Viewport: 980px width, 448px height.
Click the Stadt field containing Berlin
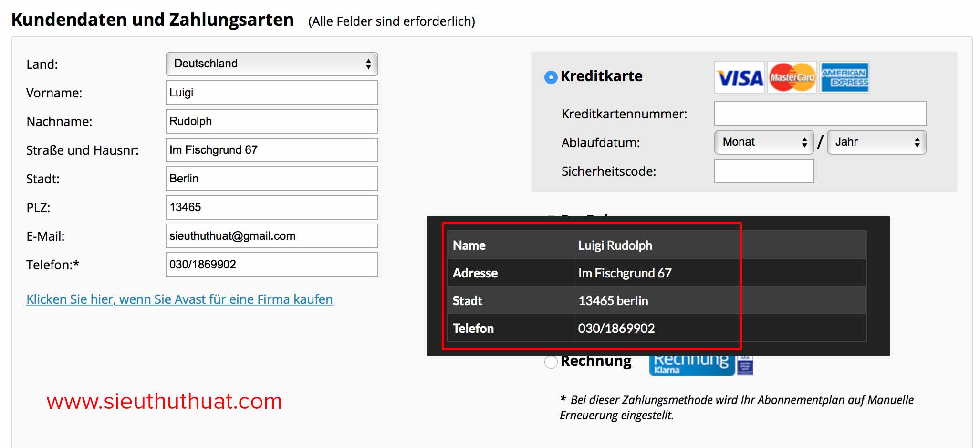click(271, 179)
